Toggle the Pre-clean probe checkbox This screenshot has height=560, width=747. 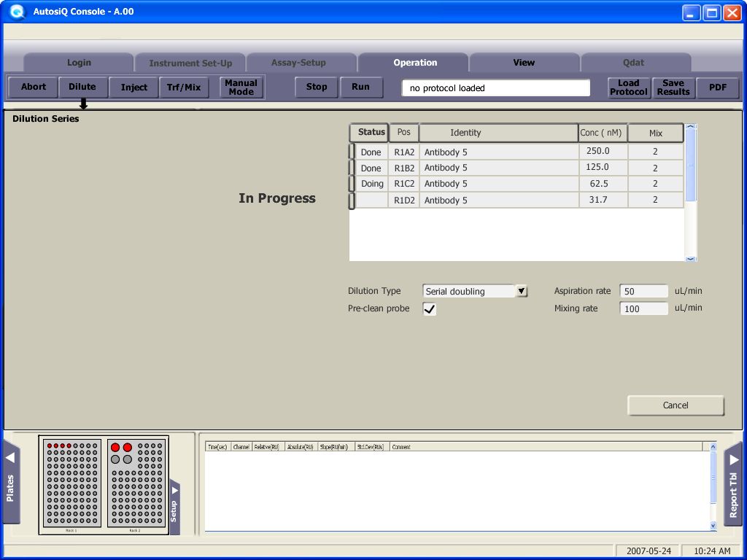pyautogui.click(x=430, y=309)
